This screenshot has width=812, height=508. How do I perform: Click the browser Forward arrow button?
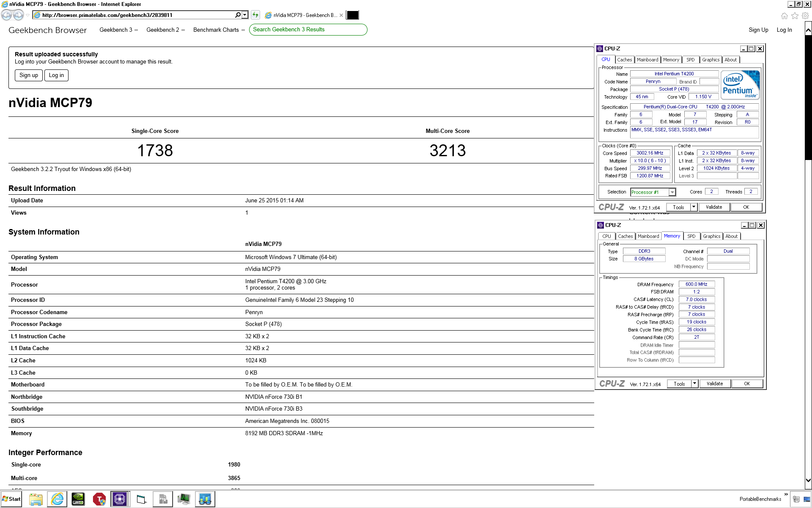(18, 15)
